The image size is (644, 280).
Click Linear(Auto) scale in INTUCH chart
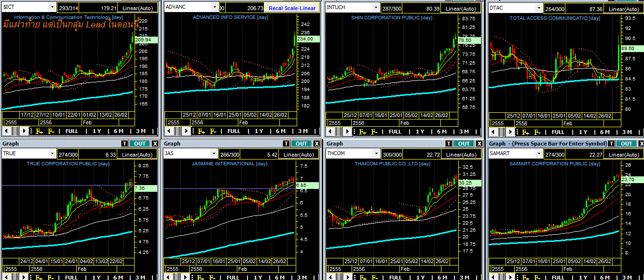tap(461, 8)
